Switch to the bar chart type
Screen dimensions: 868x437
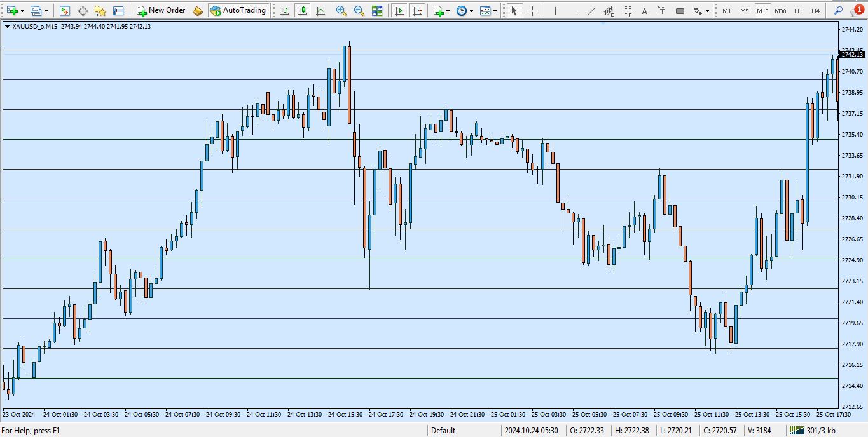click(285, 11)
